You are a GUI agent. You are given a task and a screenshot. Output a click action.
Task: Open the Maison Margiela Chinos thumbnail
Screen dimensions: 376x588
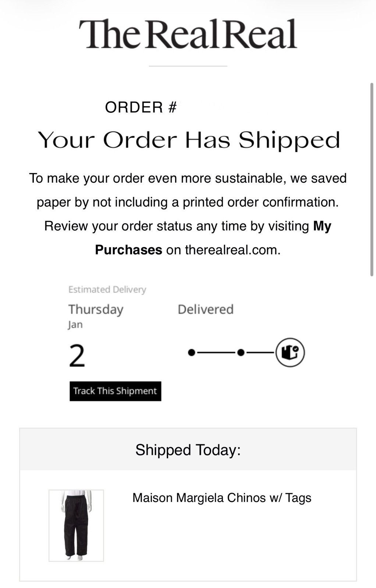(x=76, y=526)
